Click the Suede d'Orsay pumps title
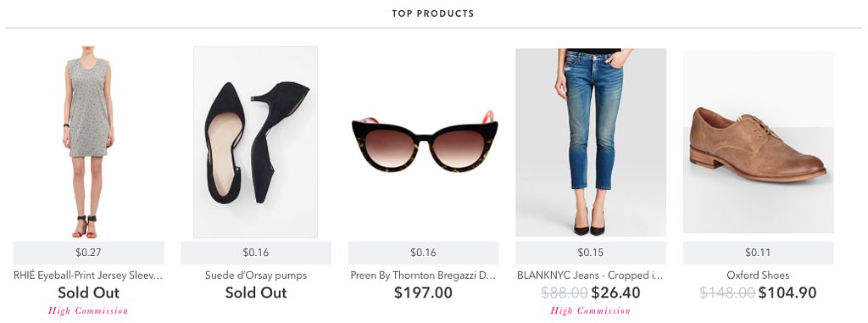 (x=256, y=276)
